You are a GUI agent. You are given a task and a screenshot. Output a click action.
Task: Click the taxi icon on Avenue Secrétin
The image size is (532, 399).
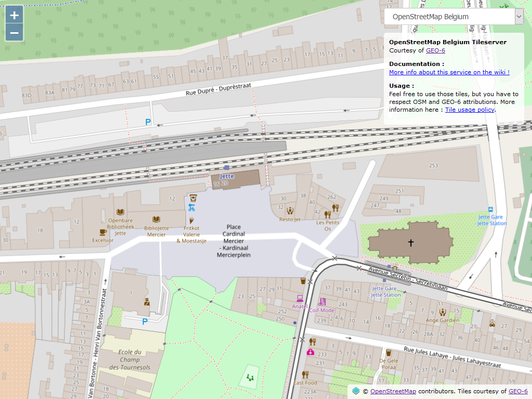point(491,324)
